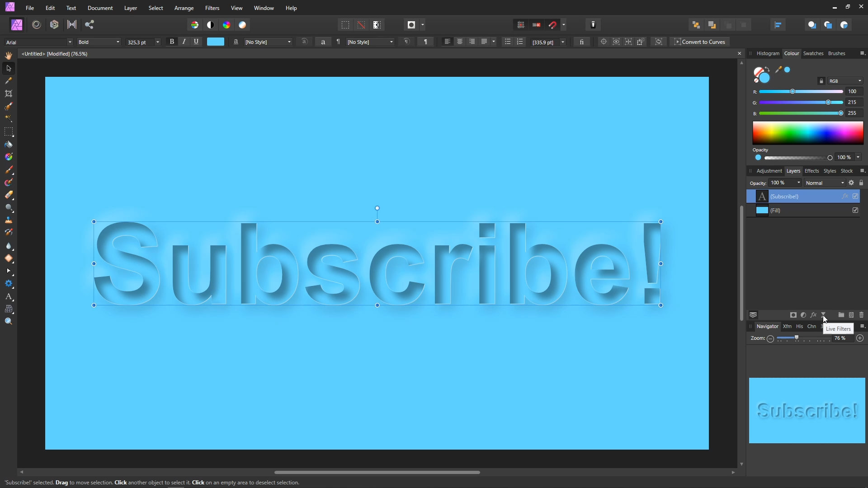Expand the Normal blend mode dropdown
The width and height of the screenshot is (868, 488).
tap(842, 183)
